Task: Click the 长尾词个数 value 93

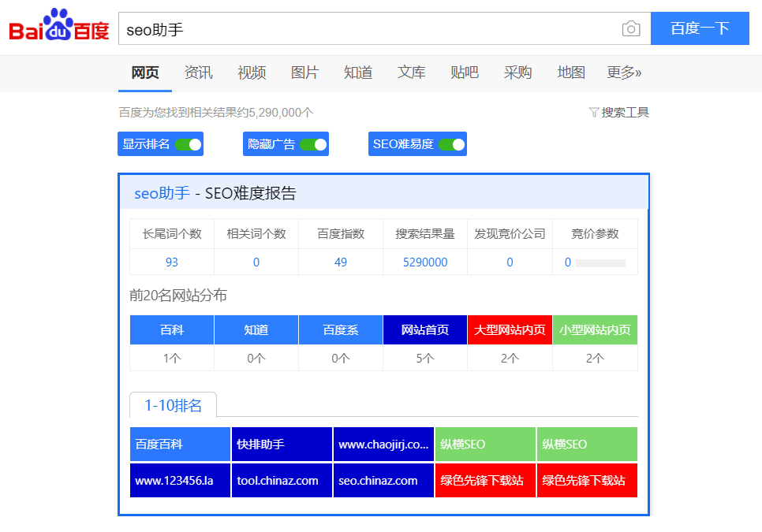Action: point(171,262)
